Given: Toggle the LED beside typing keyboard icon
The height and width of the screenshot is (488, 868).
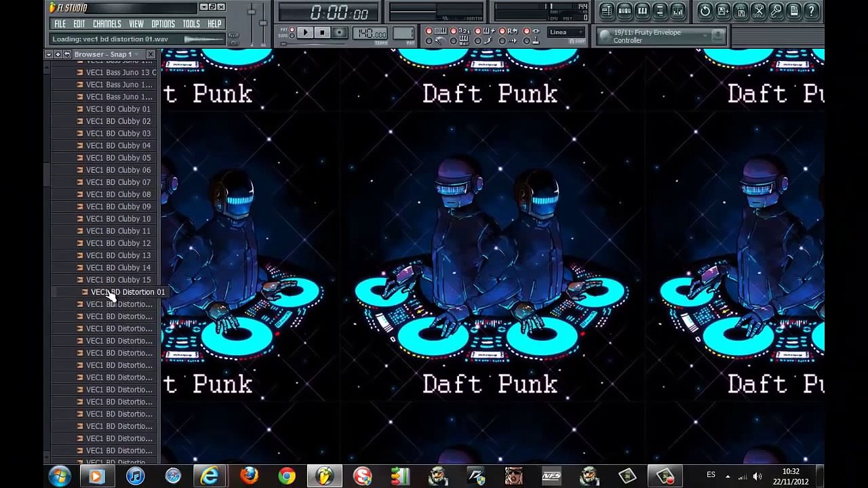Looking at the screenshot, I should point(429,31).
